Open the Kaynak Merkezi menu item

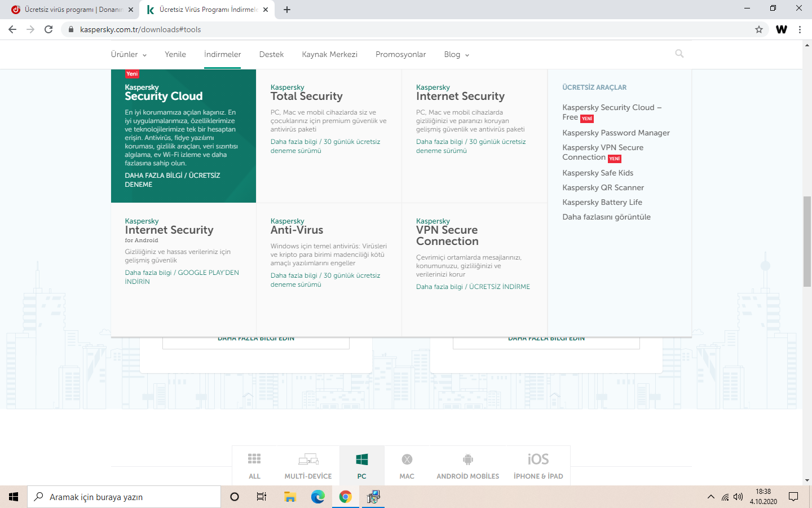click(330, 54)
